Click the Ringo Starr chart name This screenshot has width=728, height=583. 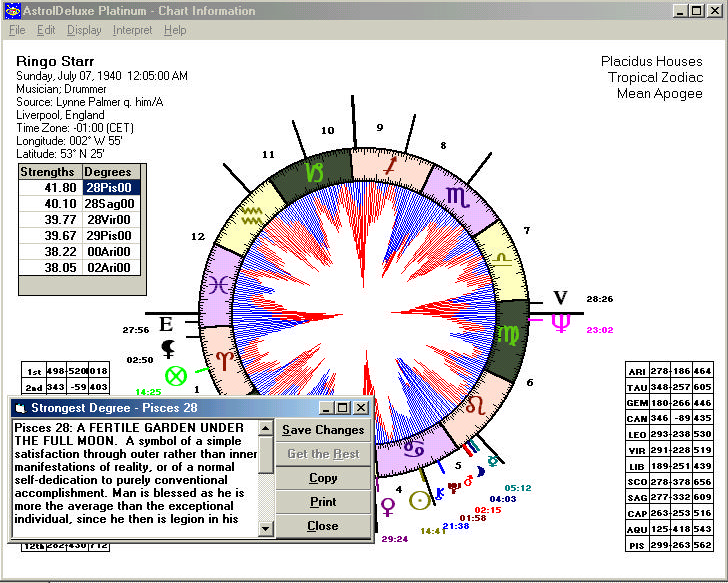(55, 61)
